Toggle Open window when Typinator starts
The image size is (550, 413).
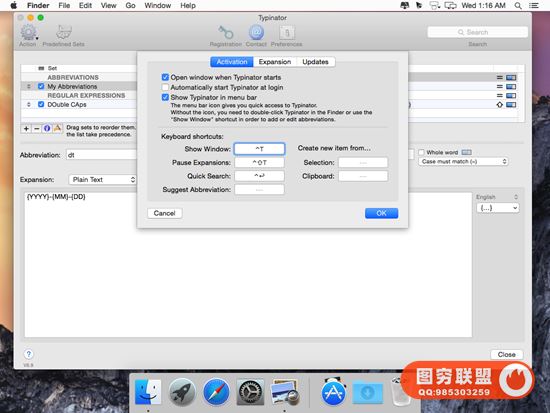tap(165, 77)
